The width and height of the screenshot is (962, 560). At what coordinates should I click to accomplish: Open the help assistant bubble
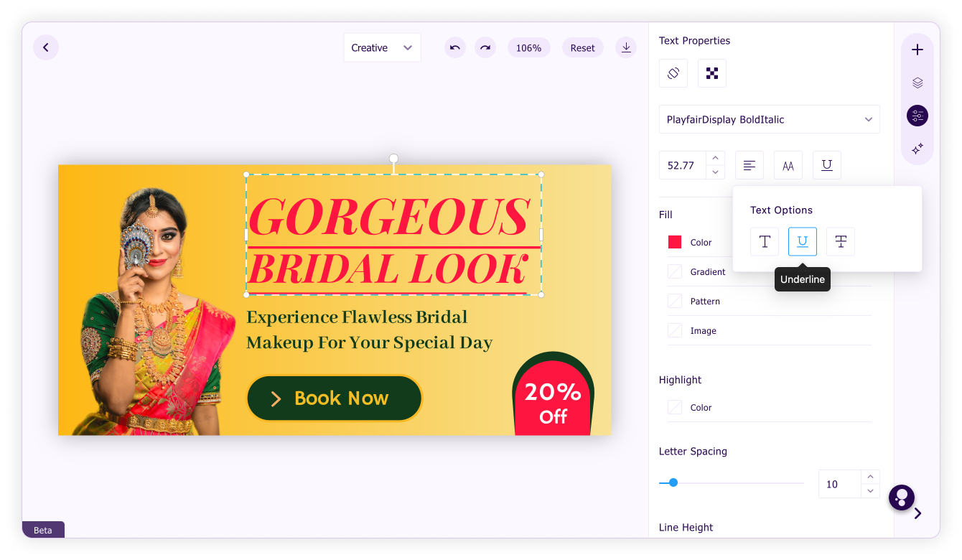[902, 498]
